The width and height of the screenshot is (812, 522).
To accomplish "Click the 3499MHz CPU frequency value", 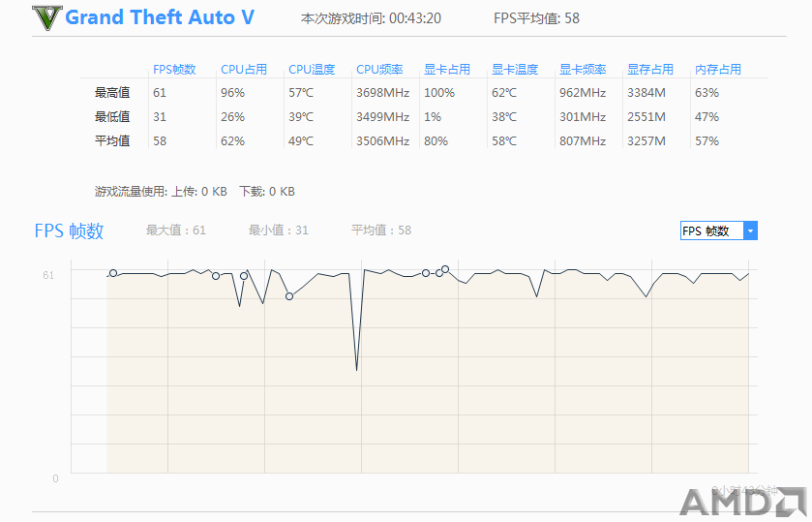I will [382, 117].
